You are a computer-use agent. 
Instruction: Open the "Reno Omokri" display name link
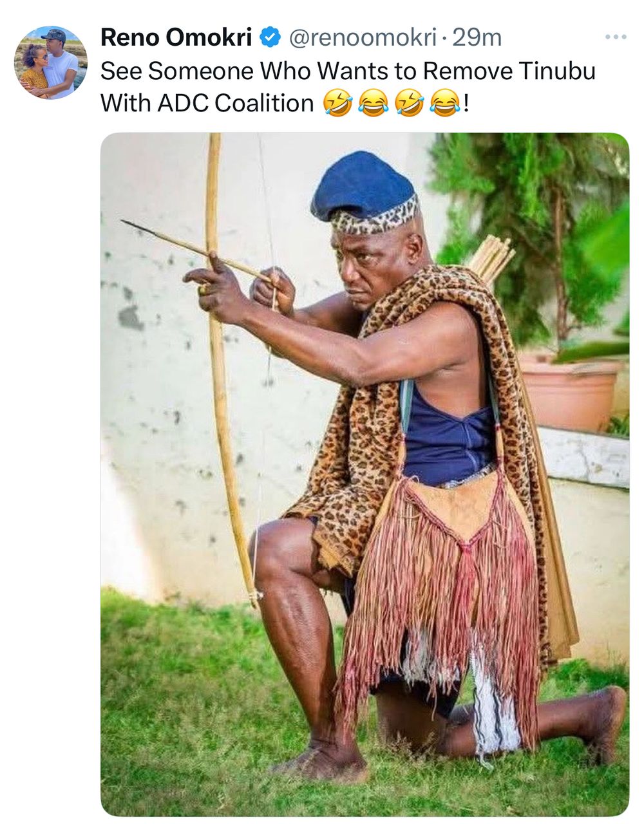click(176, 38)
